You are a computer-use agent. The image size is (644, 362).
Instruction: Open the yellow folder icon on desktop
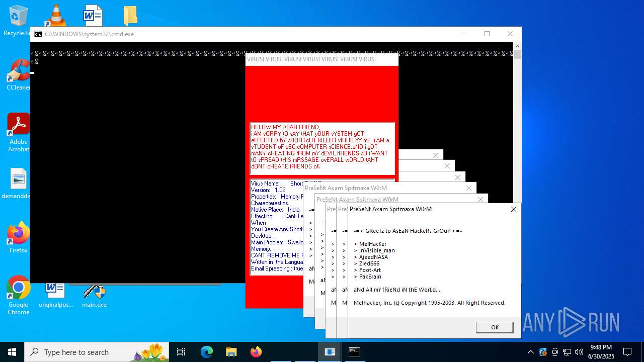tap(130, 15)
